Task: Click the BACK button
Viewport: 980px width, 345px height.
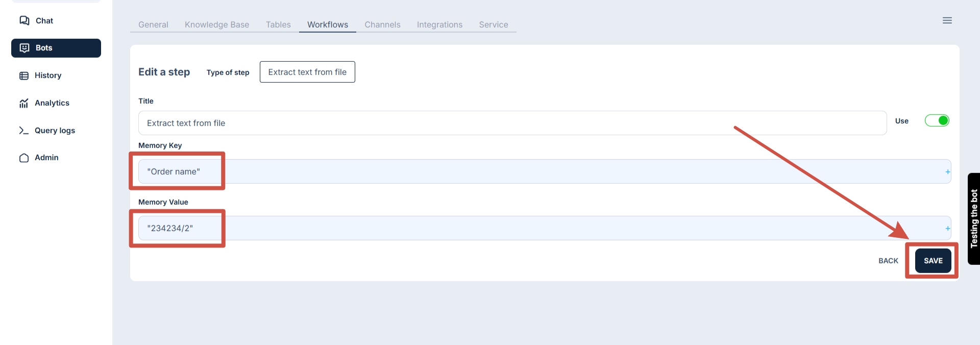Action: (x=888, y=261)
